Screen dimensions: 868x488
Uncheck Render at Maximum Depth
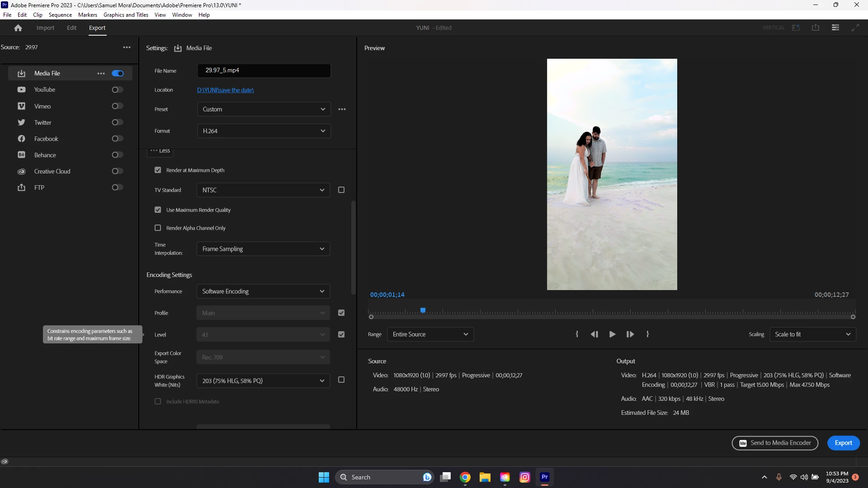coord(158,170)
